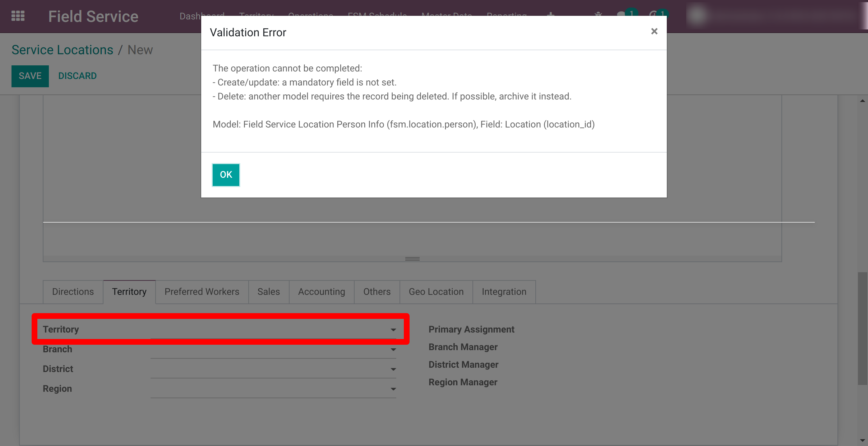Click the Field Service app title
This screenshot has height=446, width=868.
coord(93,16)
